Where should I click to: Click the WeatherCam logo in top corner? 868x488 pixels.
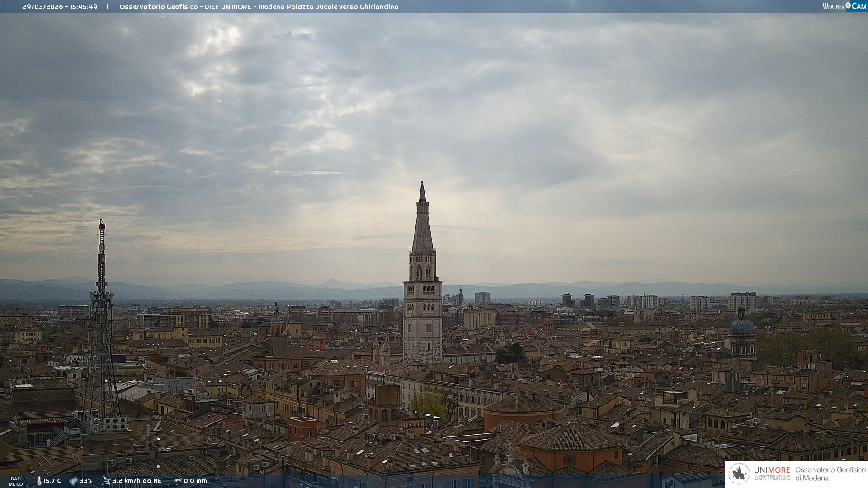tap(844, 6)
